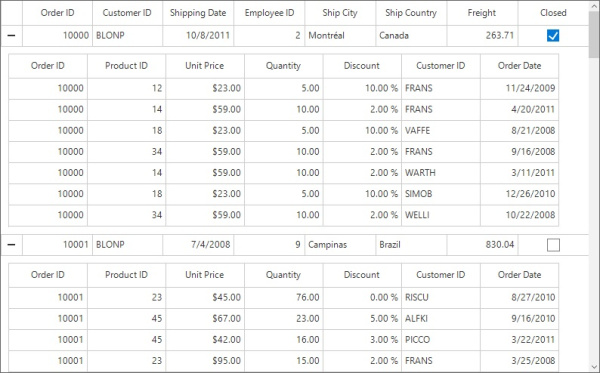Select employee ID 9 cell
The height and width of the screenshot is (373, 600).
[x=269, y=244]
